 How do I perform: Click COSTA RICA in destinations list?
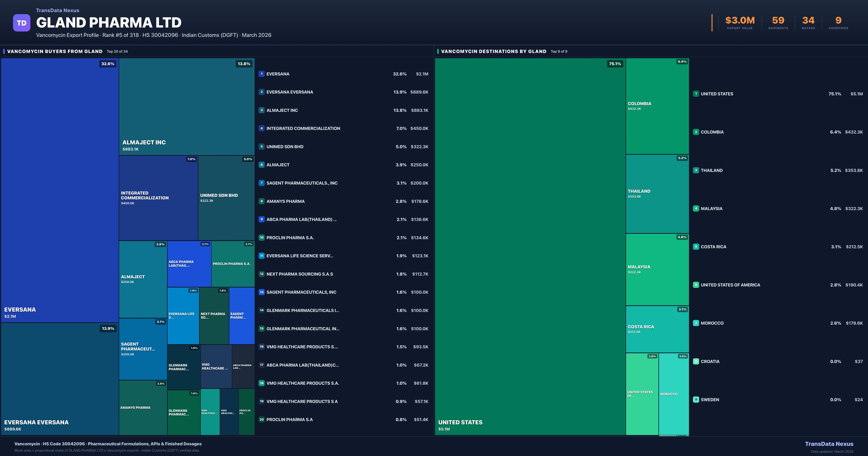pos(713,247)
